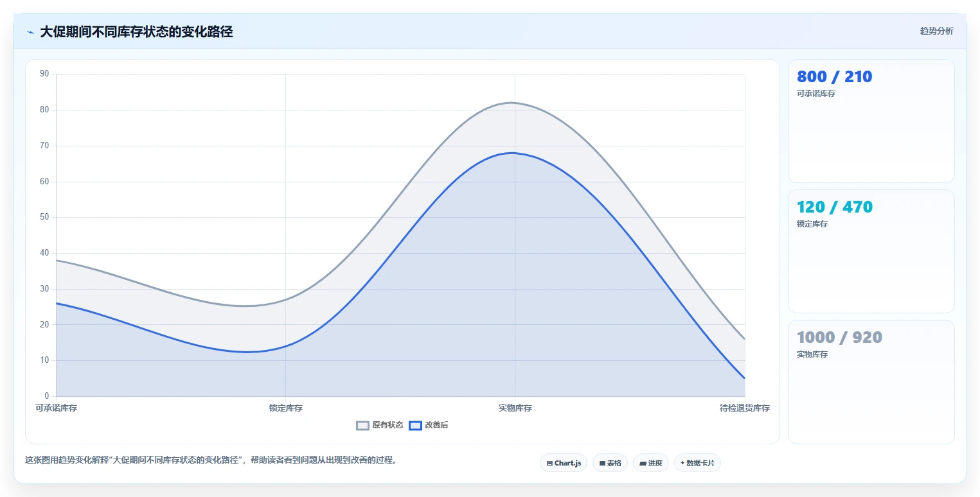Click the 待检退货库存 x-axis label
Screen dimensions: 980x497
pyautogui.click(x=744, y=408)
